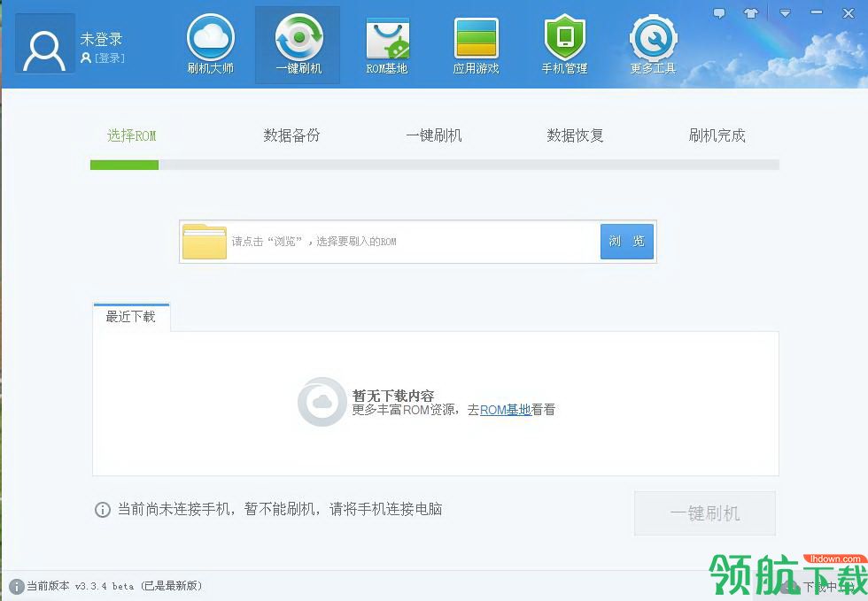The image size is (868, 601).
Task: Click the yellow folder icon
Action: click(x=205, y=242)
